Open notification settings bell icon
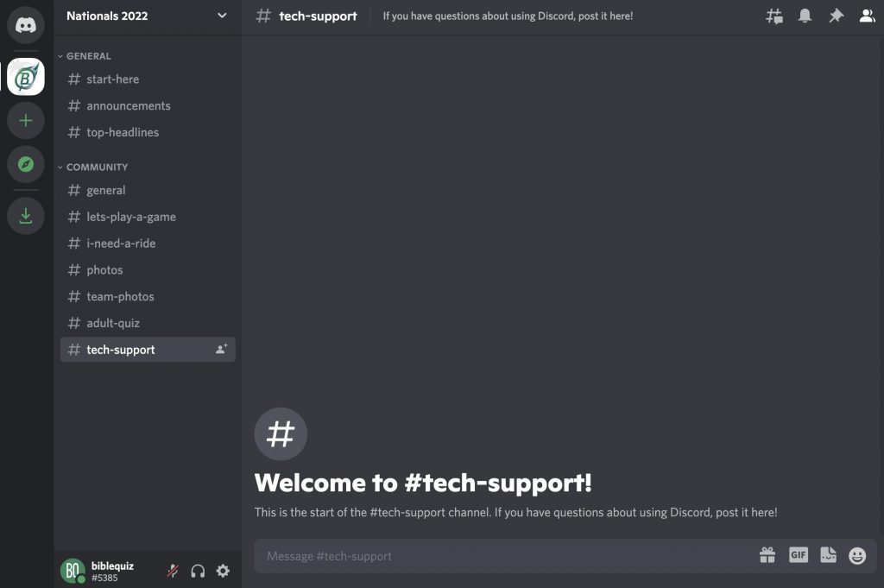884x588 pixels. point(805,16)
